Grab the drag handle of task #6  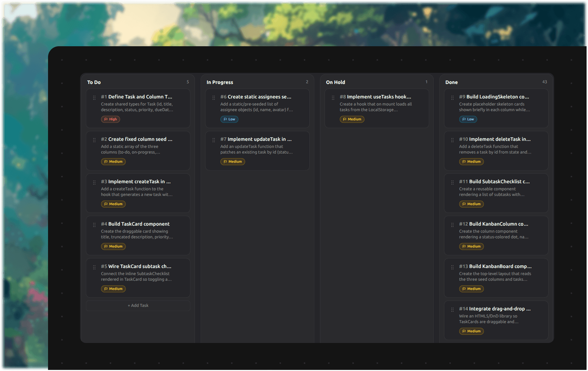(x=214, y=98)
